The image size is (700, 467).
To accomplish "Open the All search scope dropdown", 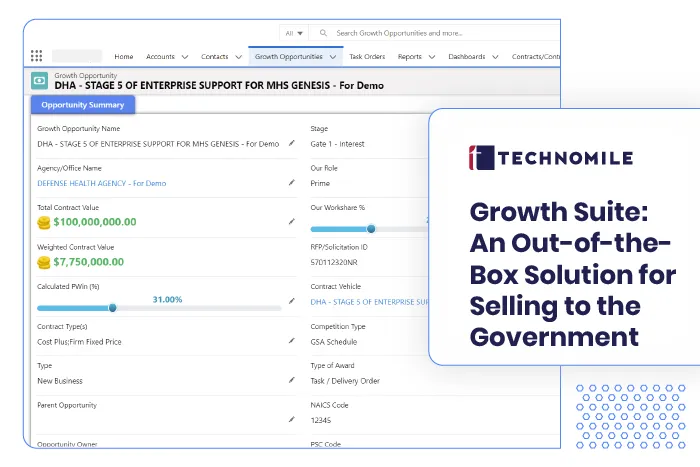I will point(294,33).
